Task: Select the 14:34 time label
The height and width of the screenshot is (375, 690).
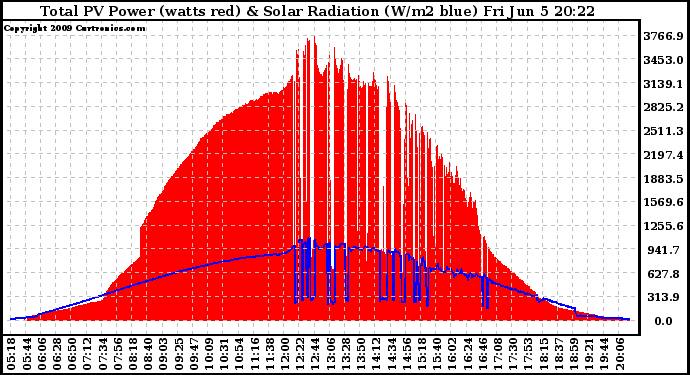Action: click(x=391, y=354)
